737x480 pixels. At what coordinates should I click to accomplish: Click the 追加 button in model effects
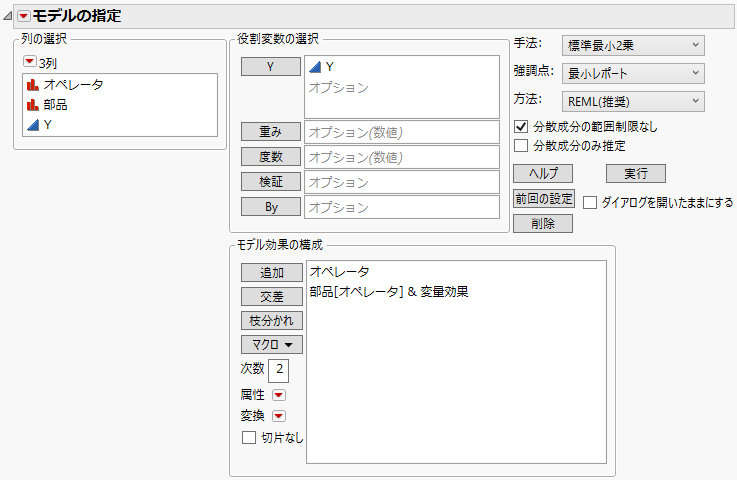pyautogui.click(x=272, y=273)
